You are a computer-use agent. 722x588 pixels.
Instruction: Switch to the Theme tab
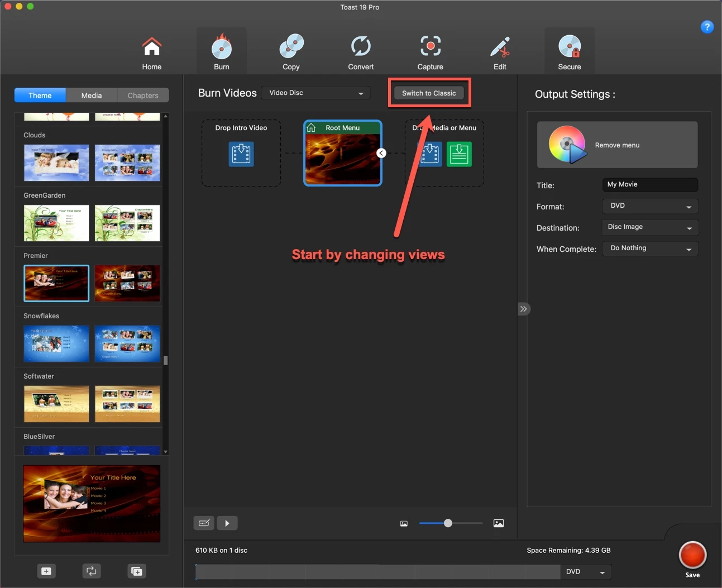pyautogui.click(x=40, y=95)
